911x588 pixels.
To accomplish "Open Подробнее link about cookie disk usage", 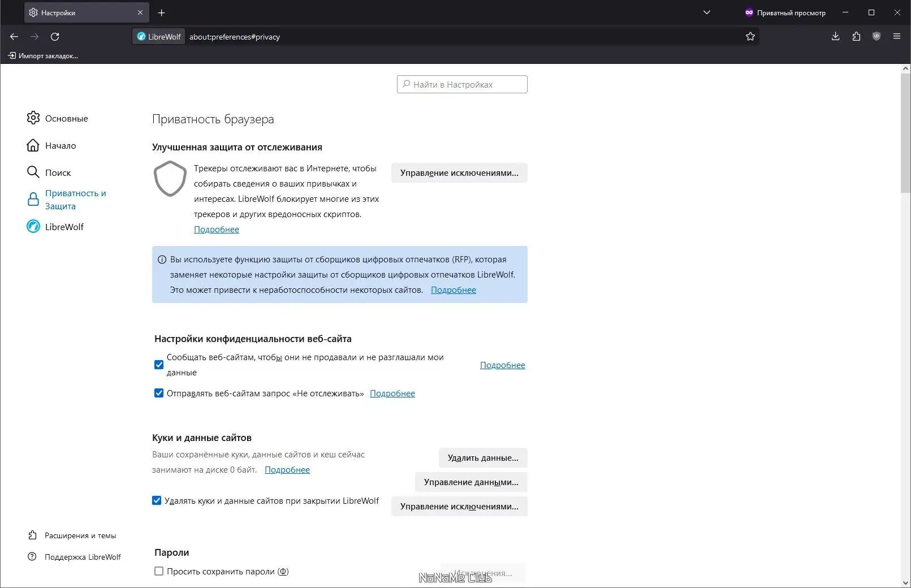I will click(287, 470).
